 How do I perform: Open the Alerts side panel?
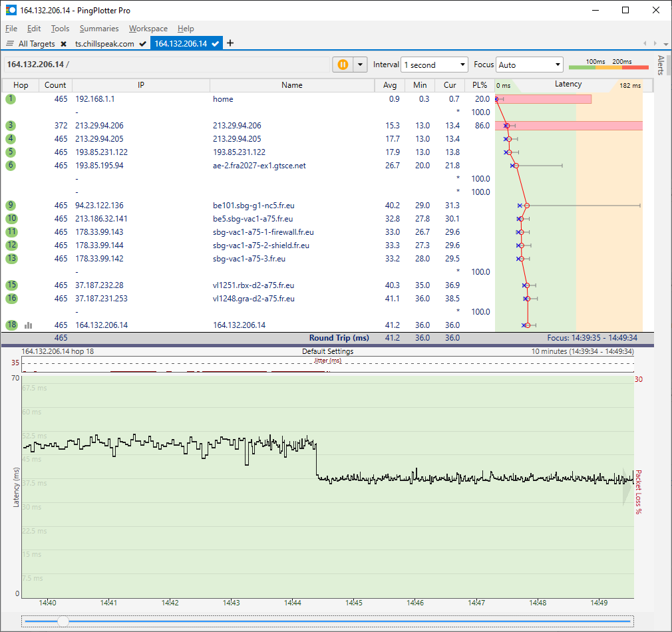tap(661, 65)
